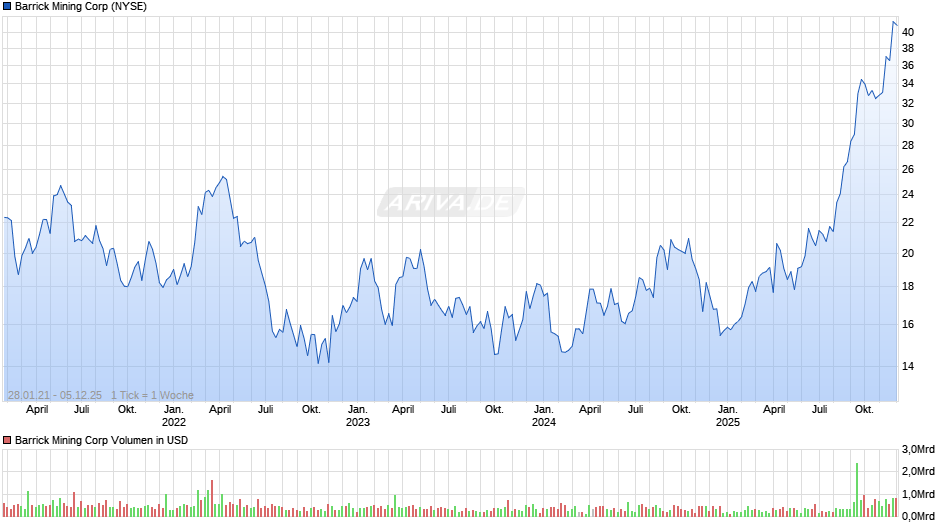Viewport: 940px width, 526px height.
Task: Click the price axis label 20
Action: point(908,253)
